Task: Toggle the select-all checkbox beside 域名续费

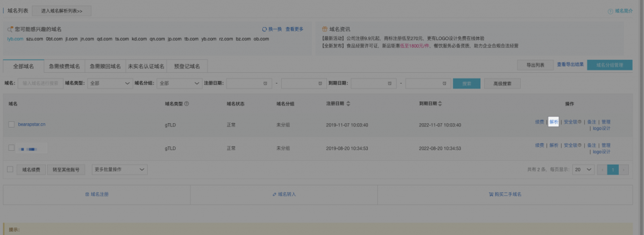Action: click(10, 170)
